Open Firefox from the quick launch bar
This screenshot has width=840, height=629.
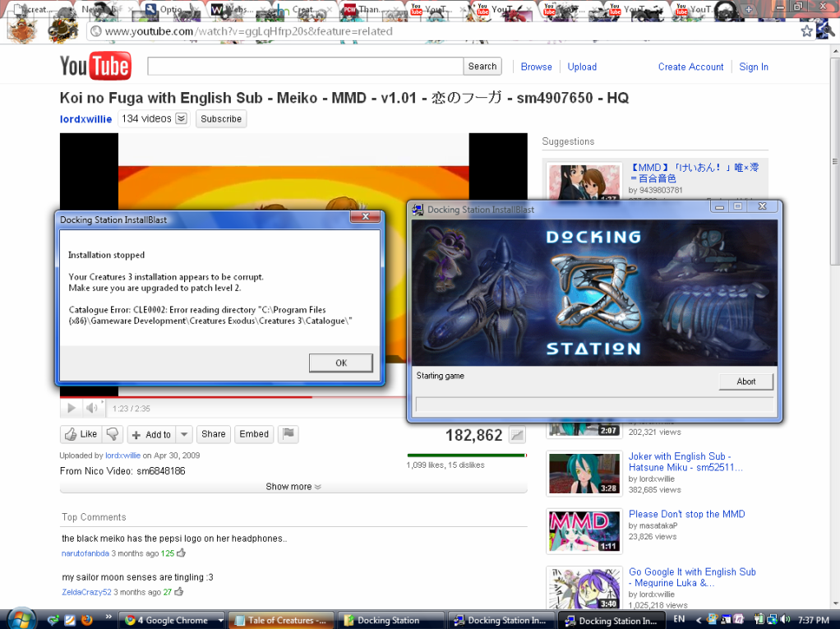coord(86,620)
